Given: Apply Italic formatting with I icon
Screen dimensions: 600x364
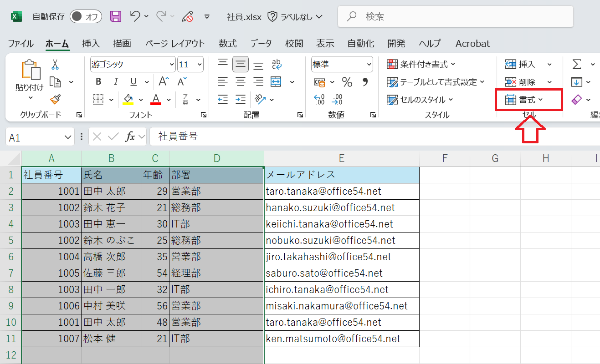Looking at the screenshot, I should 116,82.
